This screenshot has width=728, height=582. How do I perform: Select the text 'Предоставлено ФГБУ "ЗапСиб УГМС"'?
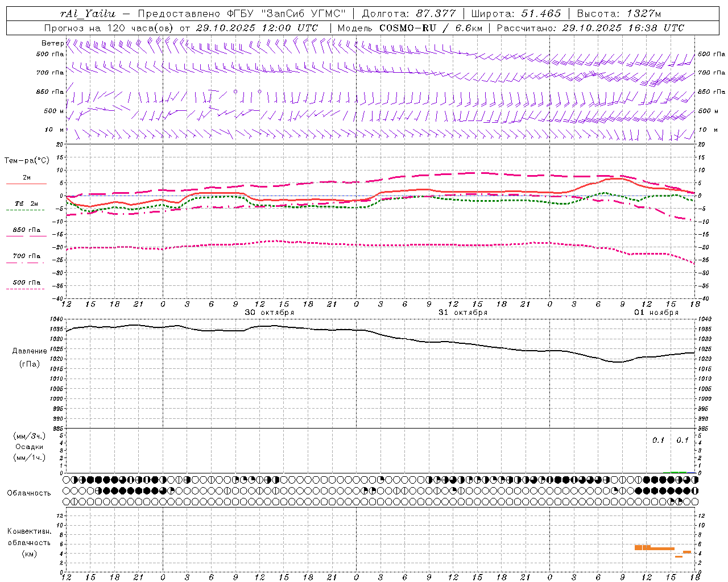[x=242, y=14]
